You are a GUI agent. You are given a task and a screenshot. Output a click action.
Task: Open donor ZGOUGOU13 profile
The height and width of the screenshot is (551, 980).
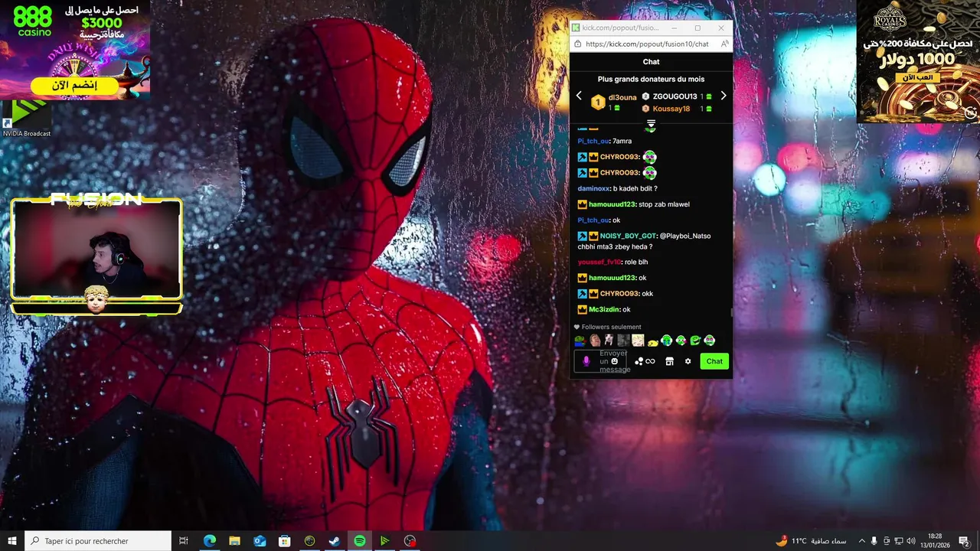[x=675, y=96]
